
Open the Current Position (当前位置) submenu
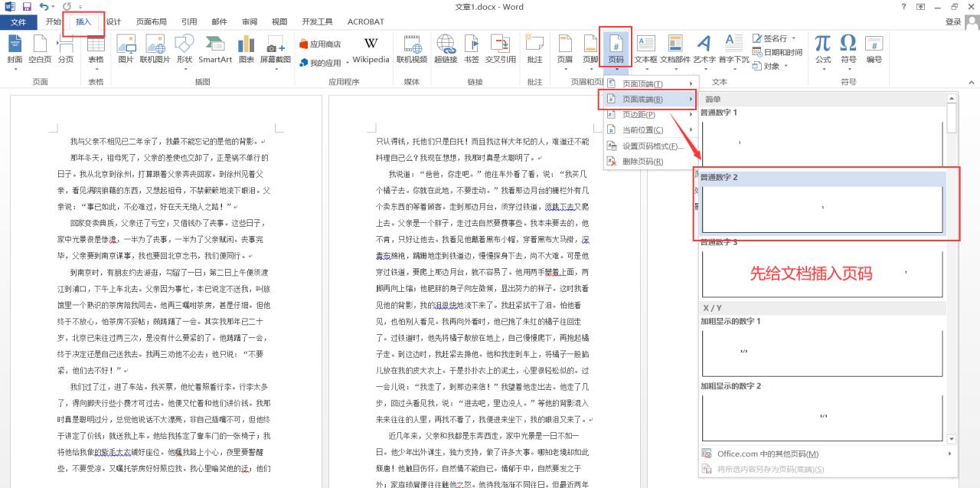pyautogui.click(x=651, y=130)
